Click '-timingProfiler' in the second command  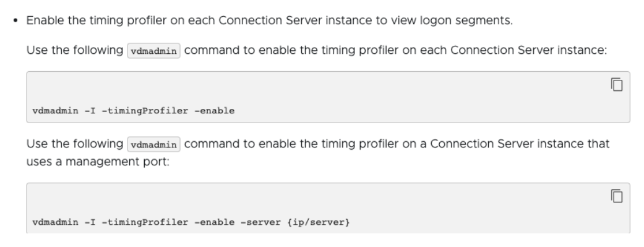145,222
